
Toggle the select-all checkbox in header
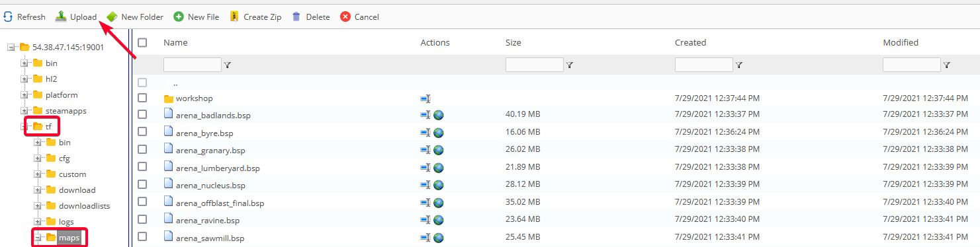coord(142,42)
